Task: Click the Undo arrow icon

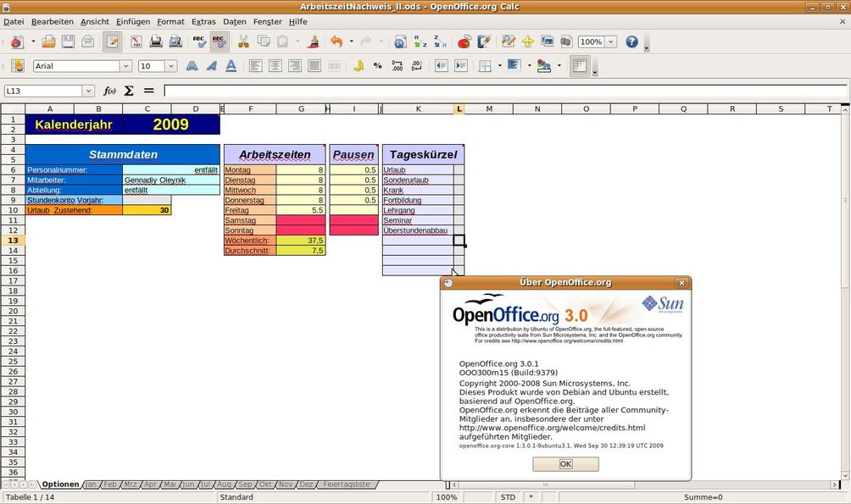Action: click(337, 42)
